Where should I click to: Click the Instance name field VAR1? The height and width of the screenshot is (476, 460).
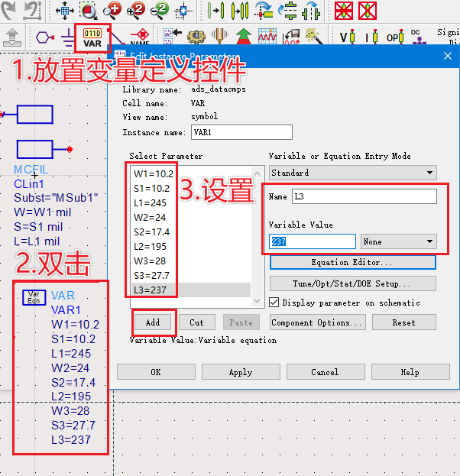click(241, 132)
